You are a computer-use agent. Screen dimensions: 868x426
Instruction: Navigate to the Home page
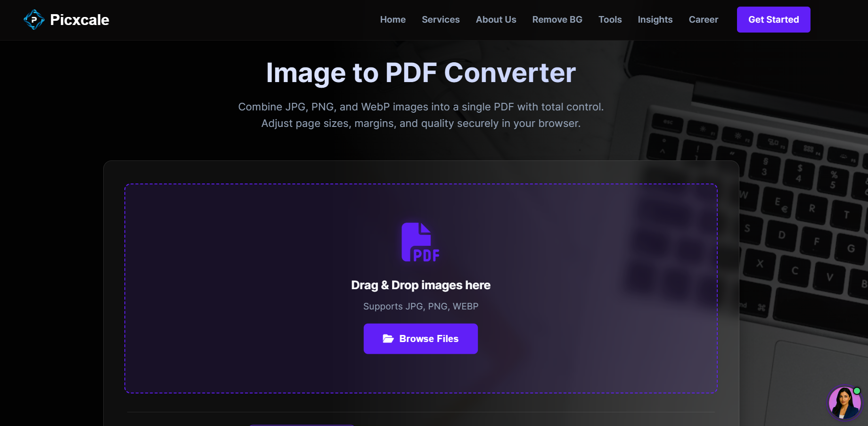click(393, 19)
